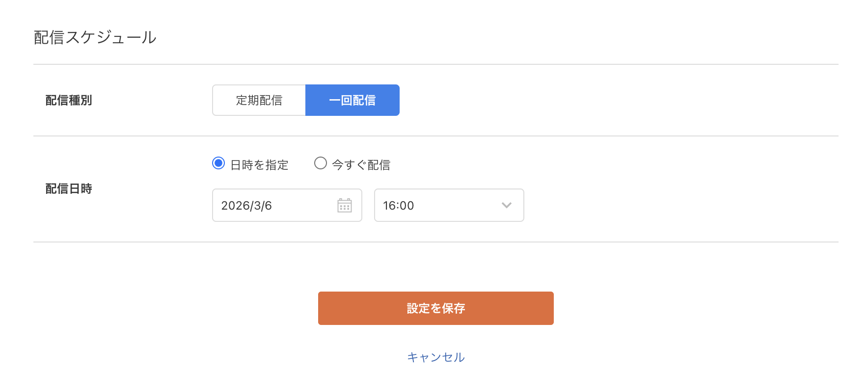Enable scheduled date and time delivery

point(218,163)
